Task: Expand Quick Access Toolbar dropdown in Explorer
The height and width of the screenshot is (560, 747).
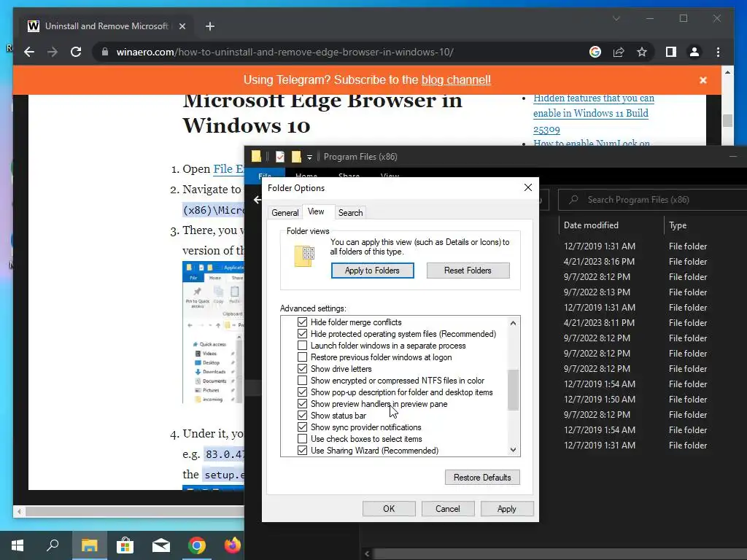Action: pyautogui.click(x=309, y=157)
